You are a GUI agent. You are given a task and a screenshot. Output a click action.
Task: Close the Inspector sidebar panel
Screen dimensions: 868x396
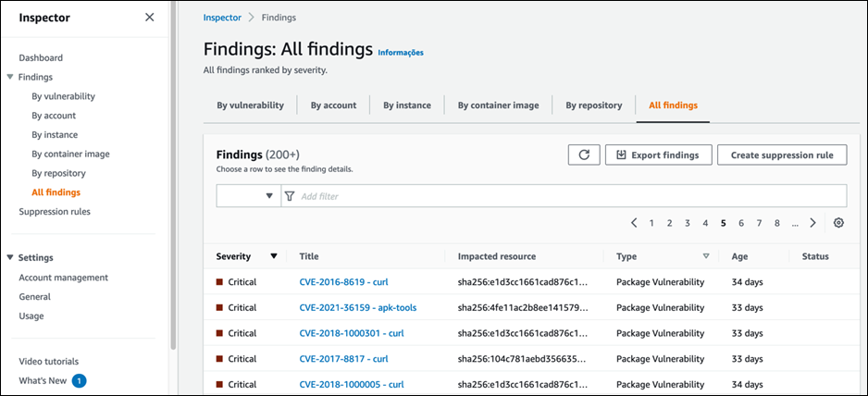coord(150,18)
